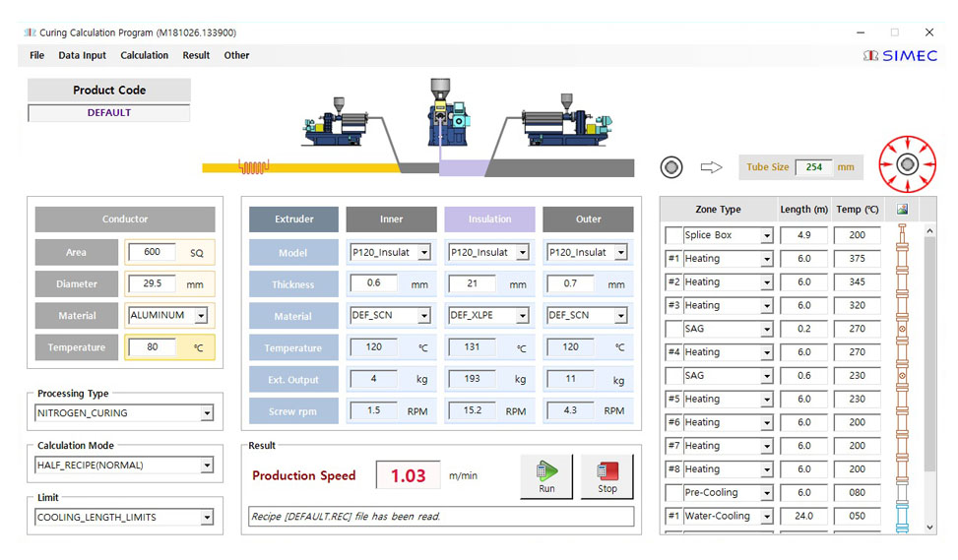Open the Result menu
958x560 pixels.
tap(196, 56)
